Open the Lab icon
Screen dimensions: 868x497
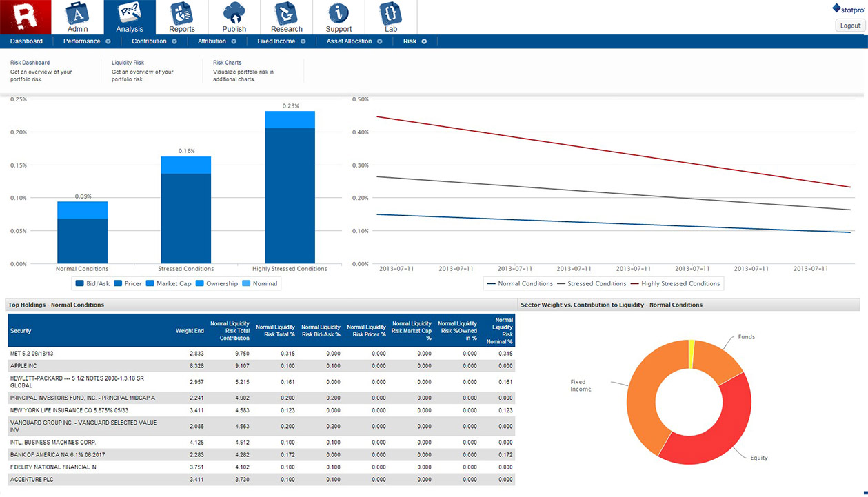[x=391, y=14]
